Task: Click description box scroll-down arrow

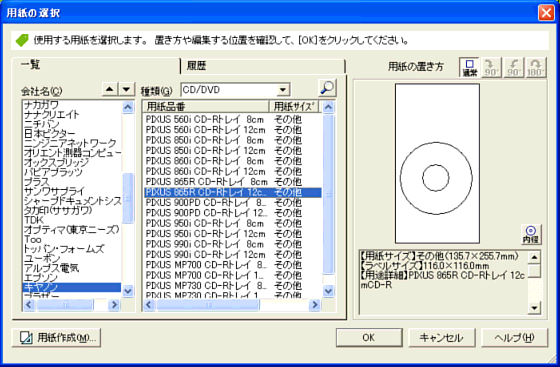Action: pos(534,307)
